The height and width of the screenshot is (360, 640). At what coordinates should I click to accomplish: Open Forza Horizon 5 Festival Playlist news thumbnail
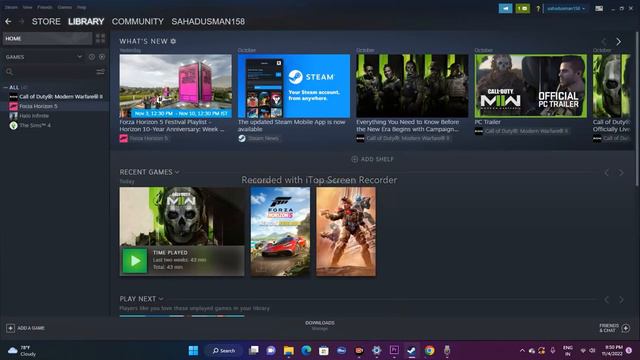pos(176,86)
